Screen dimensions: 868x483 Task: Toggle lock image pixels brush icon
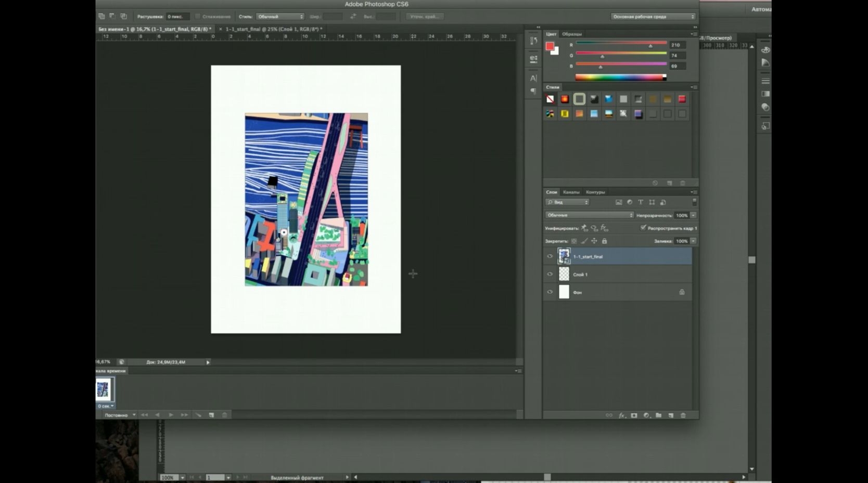(584, 241)
